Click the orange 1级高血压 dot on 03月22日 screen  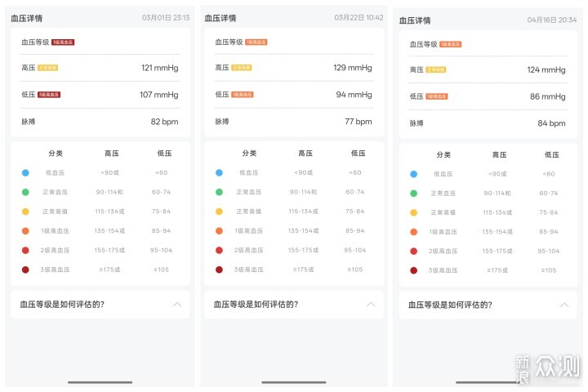coord(220,231)
